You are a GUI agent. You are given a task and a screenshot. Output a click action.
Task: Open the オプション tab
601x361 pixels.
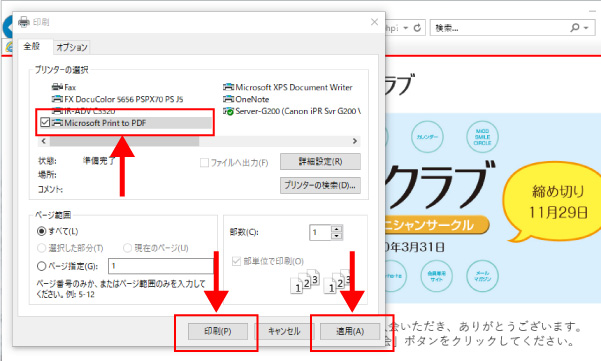pos(72,47)
